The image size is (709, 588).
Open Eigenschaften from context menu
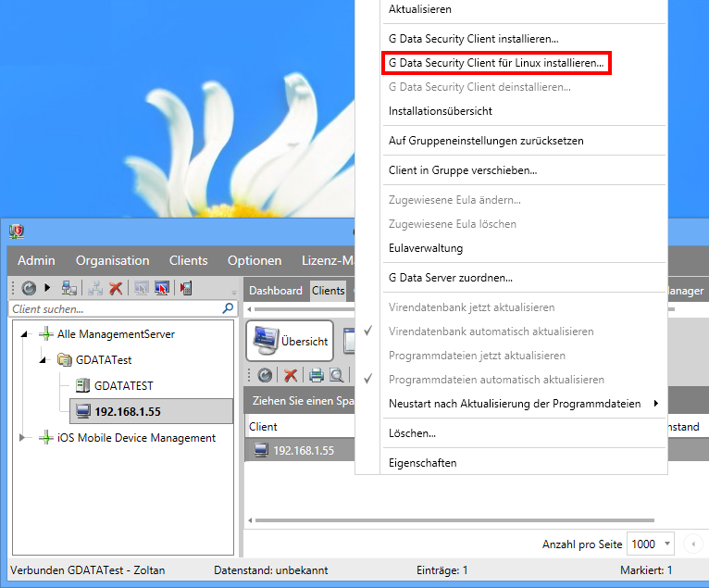point(422,463)
